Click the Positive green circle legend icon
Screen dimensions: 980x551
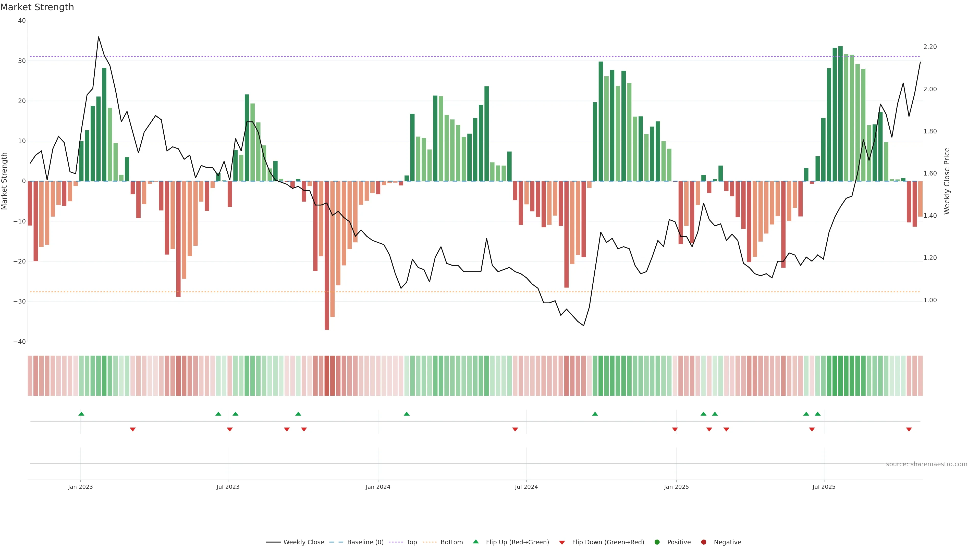657,542
